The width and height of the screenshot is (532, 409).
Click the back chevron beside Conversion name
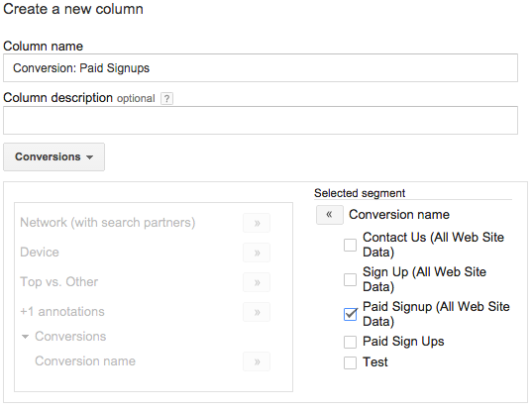pyautogui.click(x=330, y=215)
